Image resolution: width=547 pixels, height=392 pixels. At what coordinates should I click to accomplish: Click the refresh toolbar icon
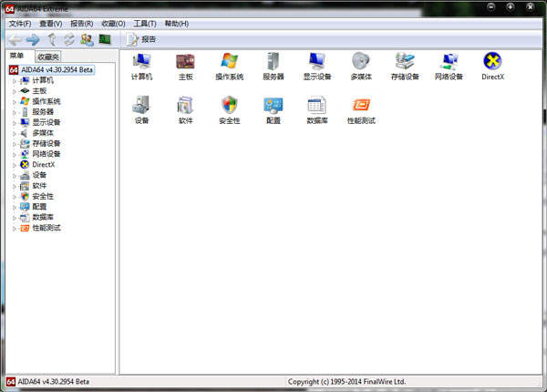click(69, 39)
